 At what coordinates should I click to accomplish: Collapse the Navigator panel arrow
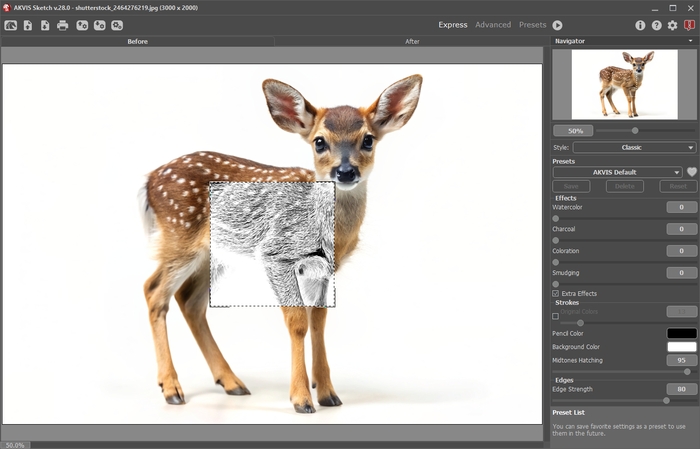pyautogui.click(x=691, y=41)
